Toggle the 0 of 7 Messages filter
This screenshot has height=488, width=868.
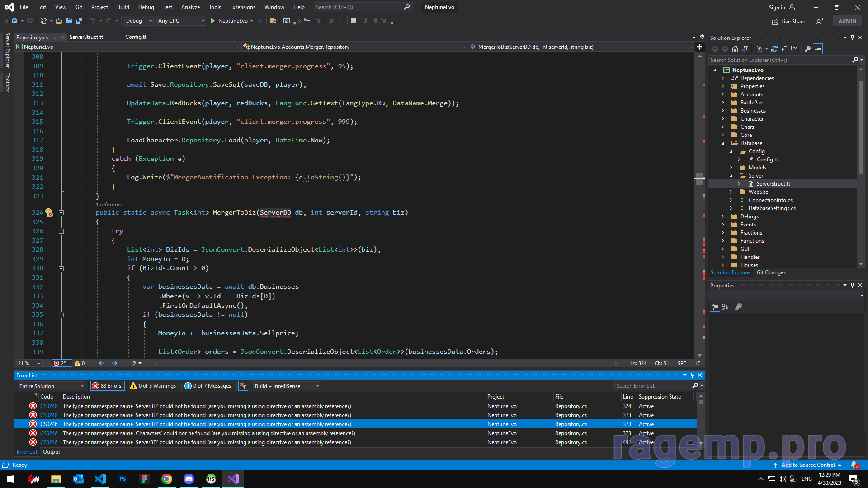pyautogui.click(x=208, y=386)
